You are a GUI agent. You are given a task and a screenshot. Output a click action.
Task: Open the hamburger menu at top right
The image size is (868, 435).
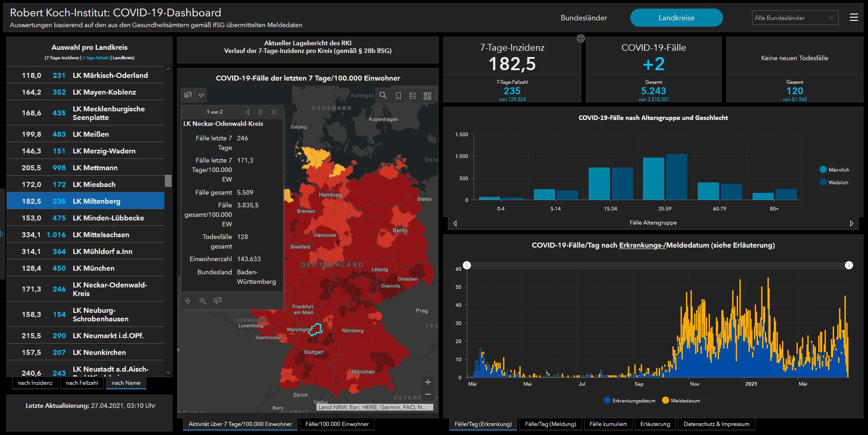point(854,18)
